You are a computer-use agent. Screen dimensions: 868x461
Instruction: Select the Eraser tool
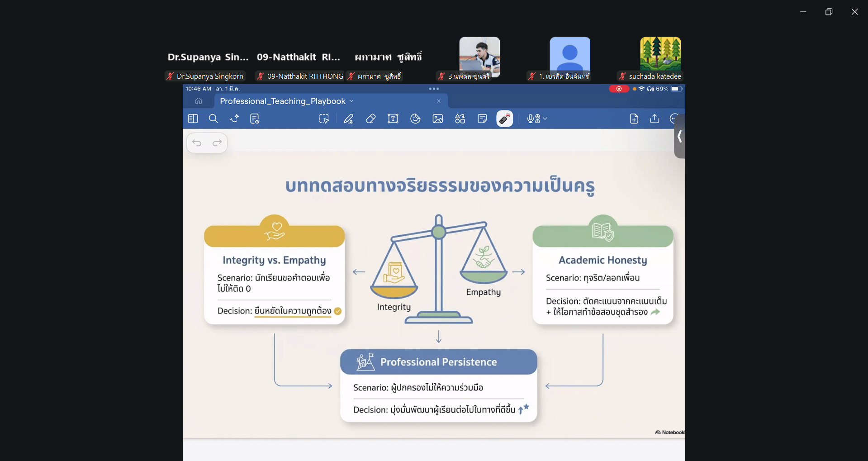370,119
